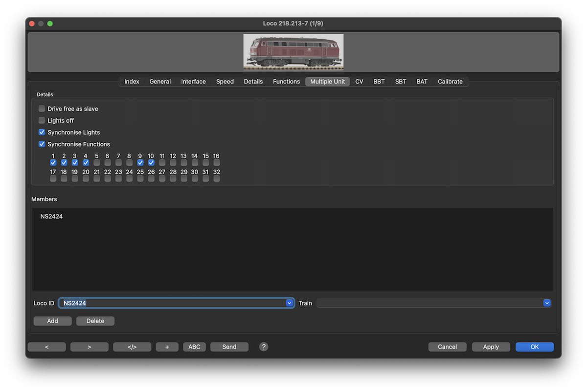Screen dimensions: 587x392
Task: Click the Add member button
Action: point(52,321)
